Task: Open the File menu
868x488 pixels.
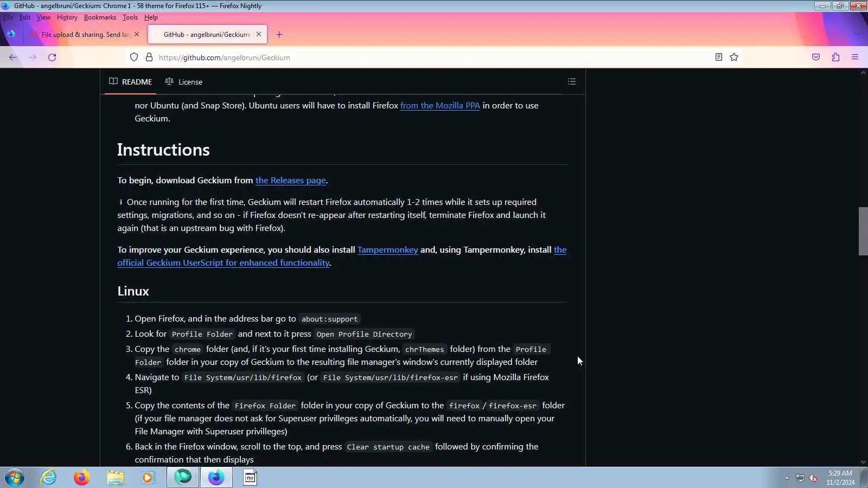Action: tap(8, 17)
